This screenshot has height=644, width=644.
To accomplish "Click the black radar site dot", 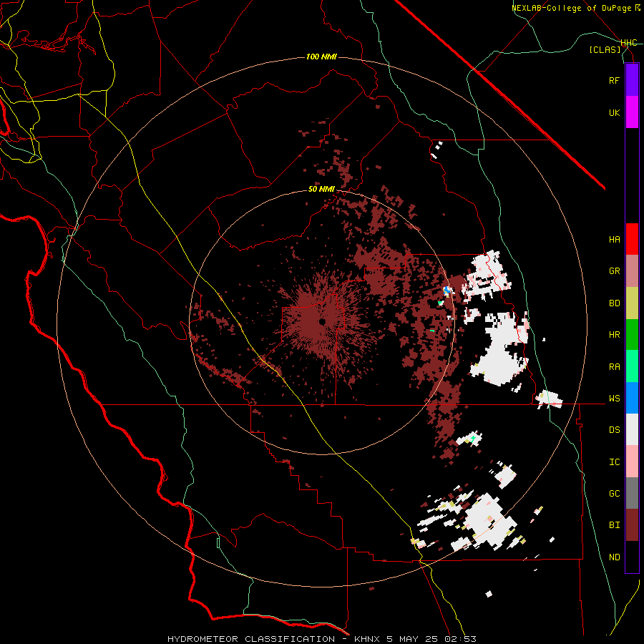I will (323, 321).
